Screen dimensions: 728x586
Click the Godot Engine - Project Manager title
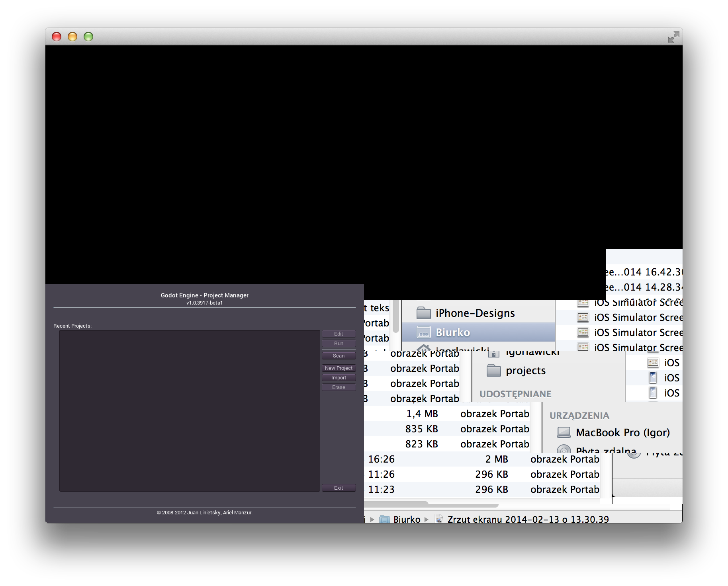coord(204,295)
